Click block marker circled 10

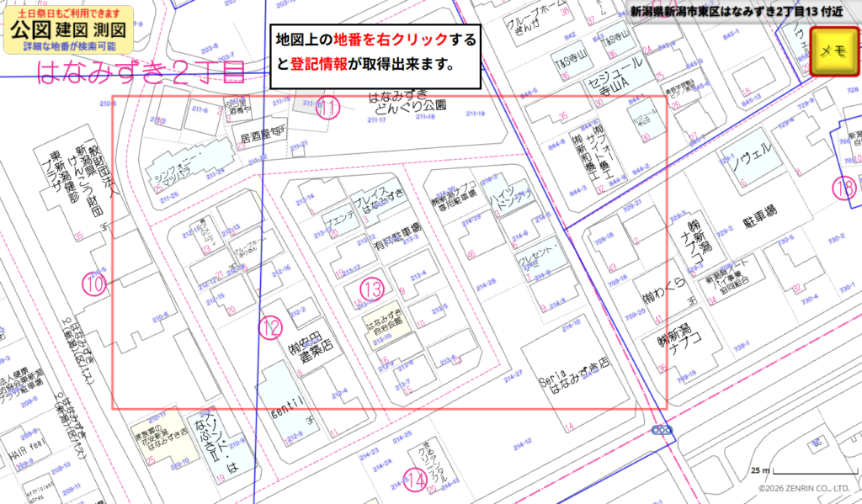pyautogui.click(x=94, y=284)
